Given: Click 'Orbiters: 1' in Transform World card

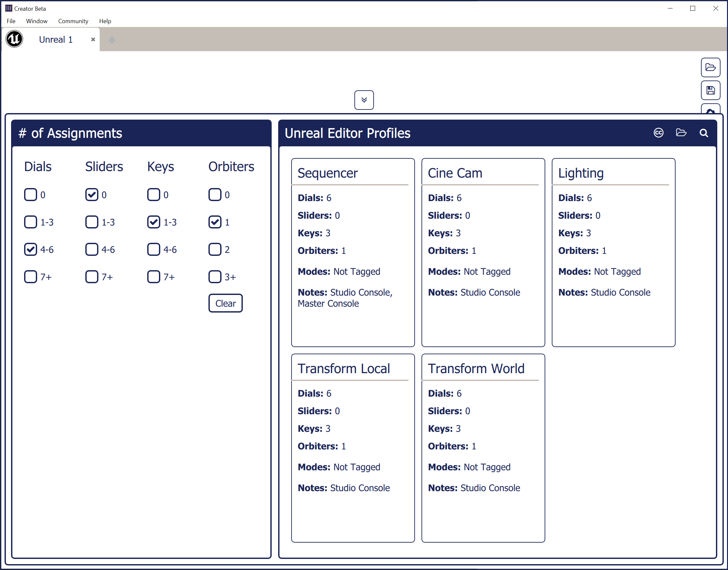Looking at the screenshot, I should point(452,446).
